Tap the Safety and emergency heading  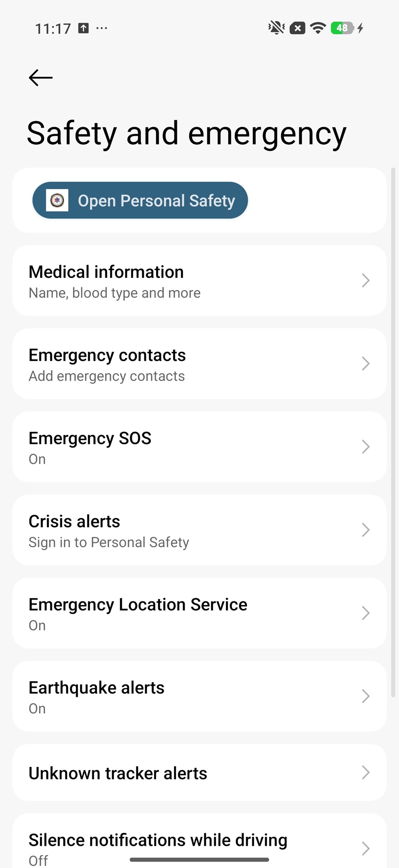click(186, 133)
